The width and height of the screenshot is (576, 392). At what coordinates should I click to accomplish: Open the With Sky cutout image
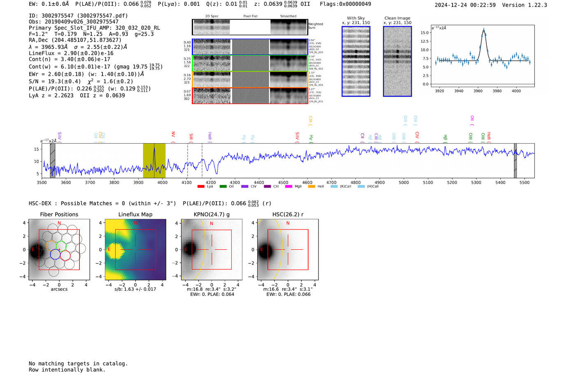point(356,61)
